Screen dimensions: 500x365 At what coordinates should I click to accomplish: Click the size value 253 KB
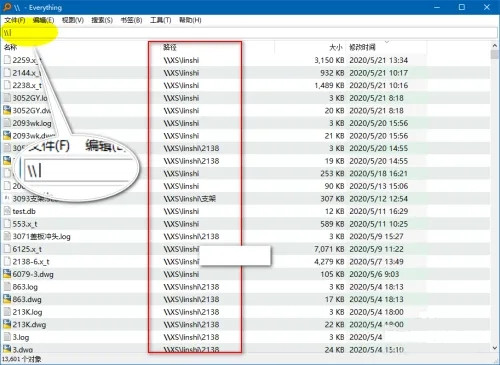[332, 173]
